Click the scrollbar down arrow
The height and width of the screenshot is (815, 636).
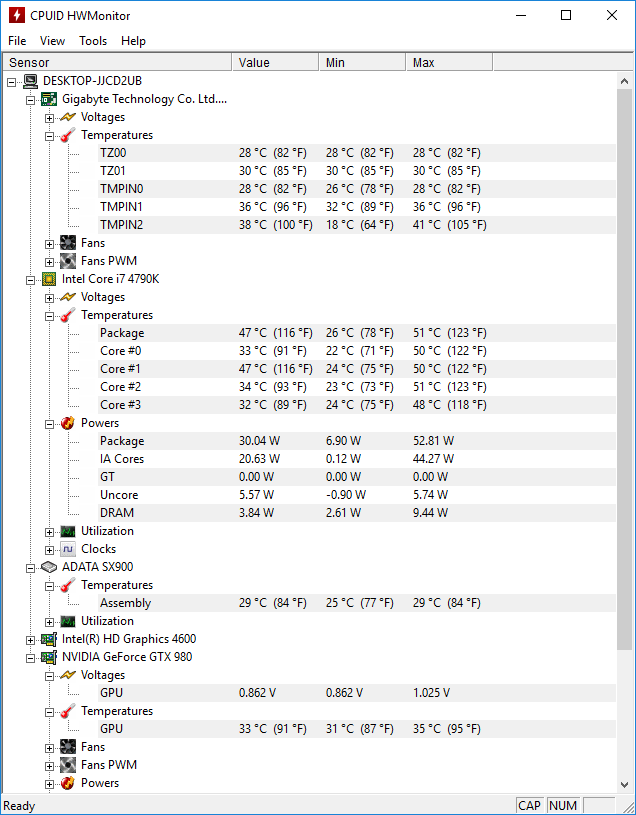[624, 784]
